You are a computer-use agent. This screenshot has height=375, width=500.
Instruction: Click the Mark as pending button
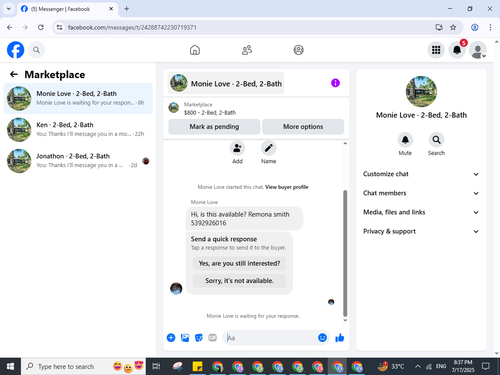click(x=214, y=127)
